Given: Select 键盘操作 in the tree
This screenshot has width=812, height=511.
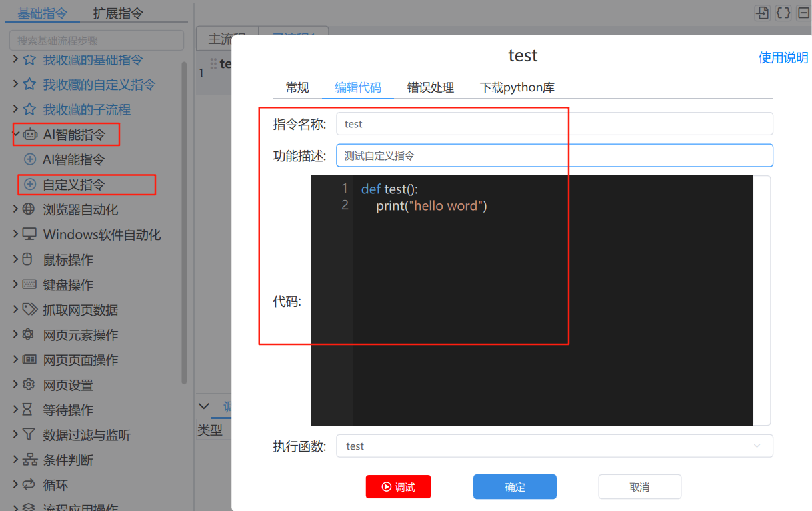Looking at the screenshot, I should click(x=68, y=285).
